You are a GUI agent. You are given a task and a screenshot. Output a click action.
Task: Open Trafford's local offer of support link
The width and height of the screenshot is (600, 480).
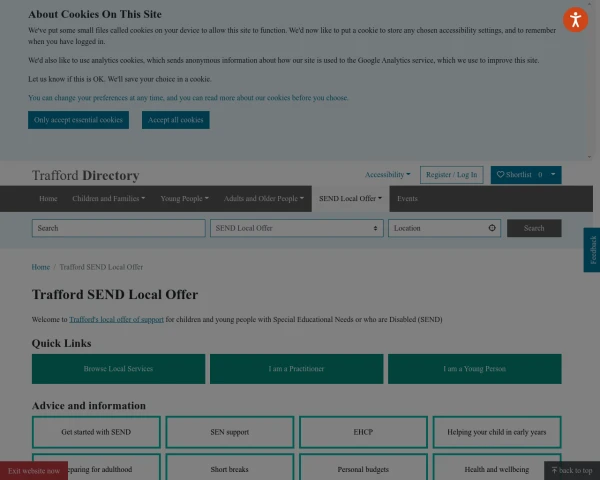116,320
